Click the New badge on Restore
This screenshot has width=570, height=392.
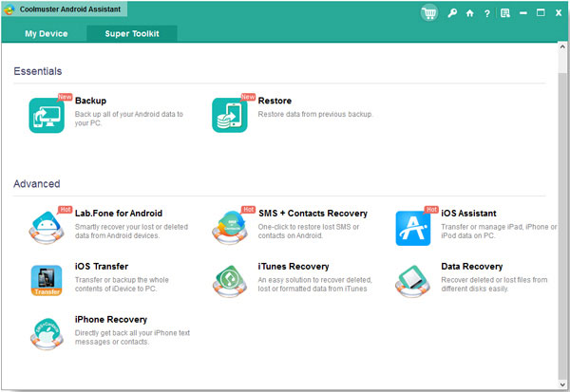248,97
